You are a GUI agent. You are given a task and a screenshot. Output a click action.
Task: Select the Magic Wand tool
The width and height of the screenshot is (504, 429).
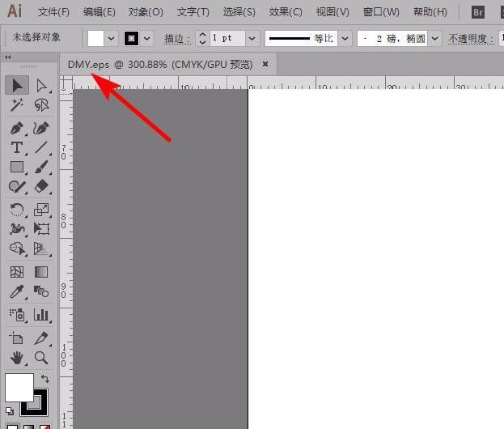(17, 105)
